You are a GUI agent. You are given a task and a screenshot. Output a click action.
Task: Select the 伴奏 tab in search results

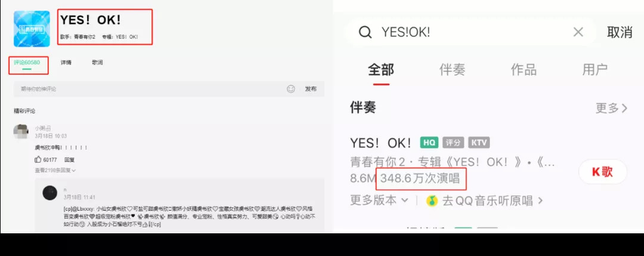(452, 70)
